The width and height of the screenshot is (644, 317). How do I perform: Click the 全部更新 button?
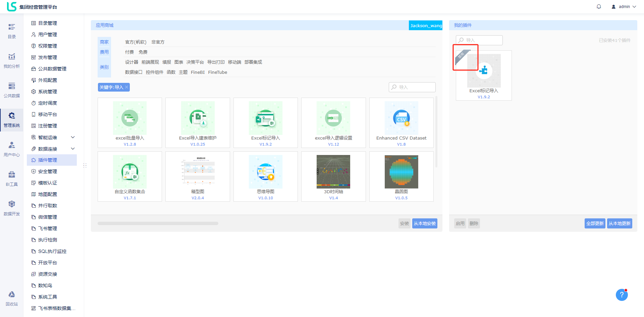coord(595,223)
